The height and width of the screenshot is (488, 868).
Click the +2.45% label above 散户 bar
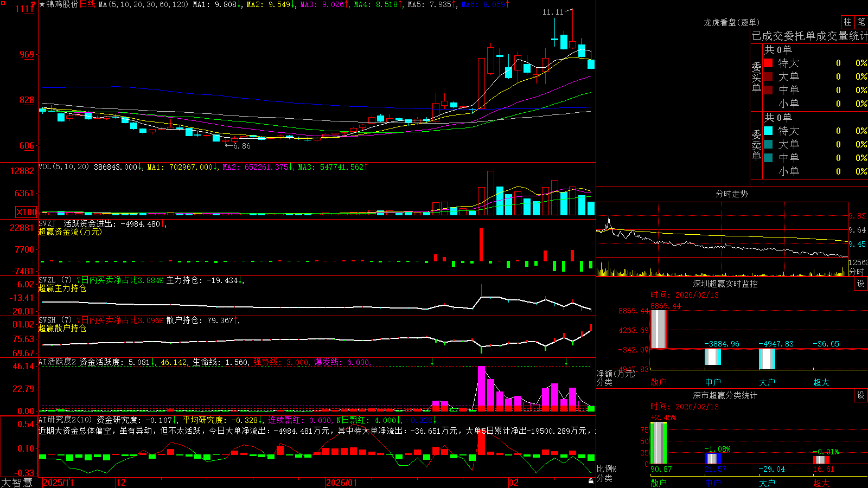[x=663, y=418]
